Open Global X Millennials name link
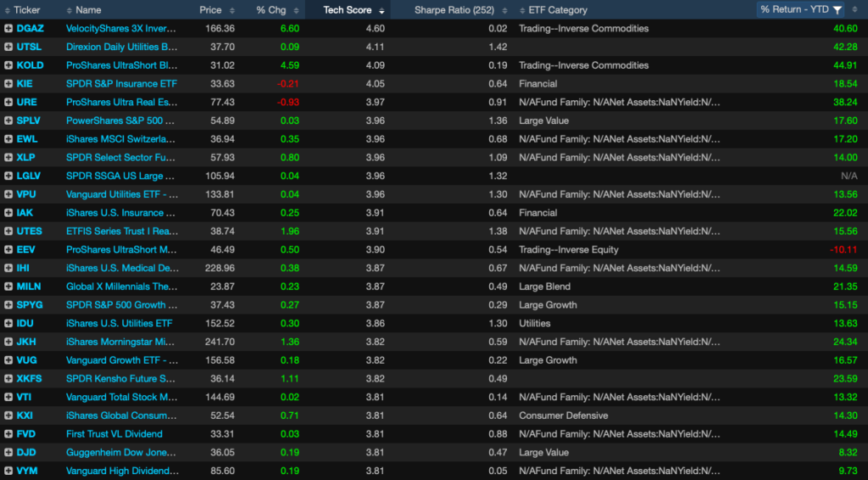Screen dimensions: 868x480 tap(122, 287)
